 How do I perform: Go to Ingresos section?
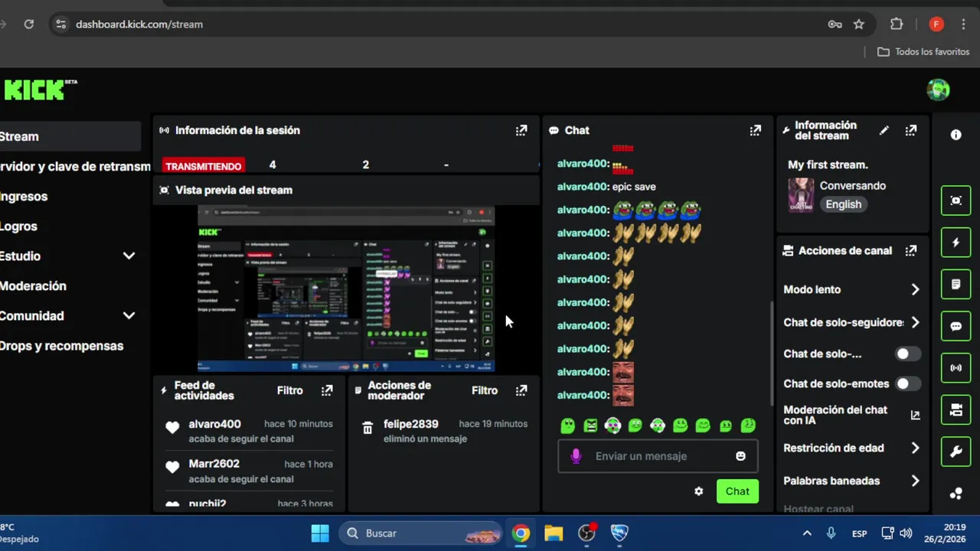click(x=24, y=196)
